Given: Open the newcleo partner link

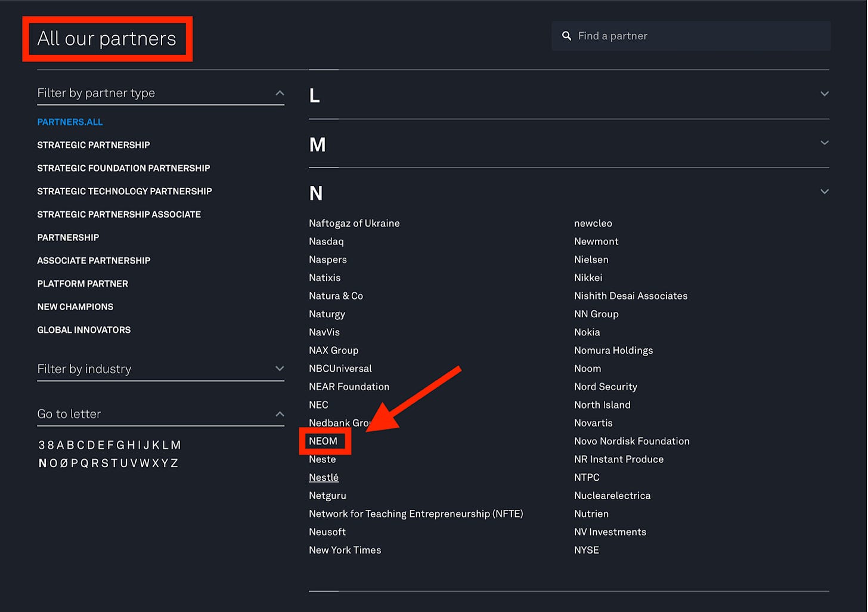Looking at the screenshot, I should 593,223.
